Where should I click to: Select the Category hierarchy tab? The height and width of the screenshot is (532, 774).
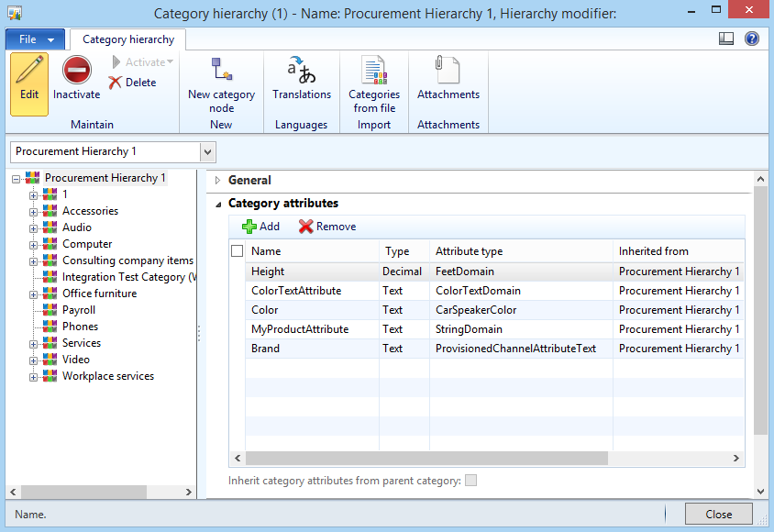coord(128,39)
